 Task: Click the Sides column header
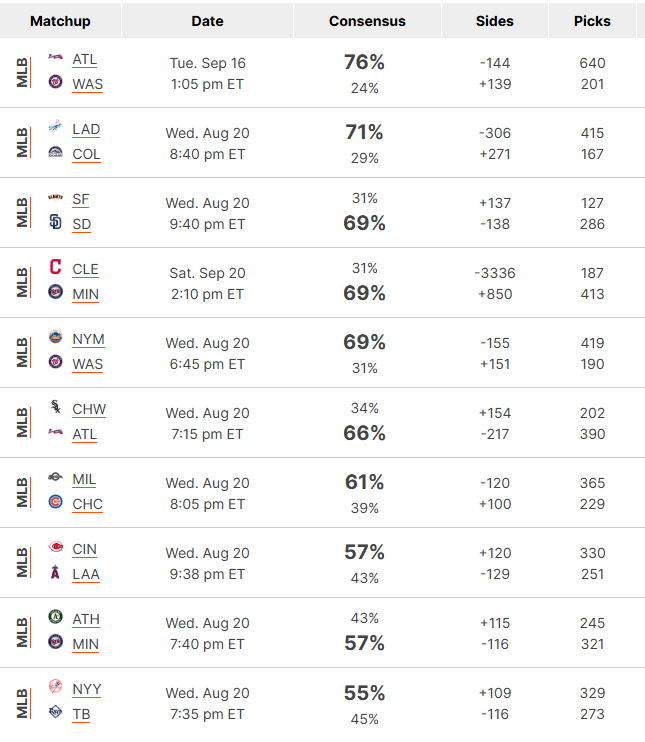pyautogui.click(x=495, y=21)
